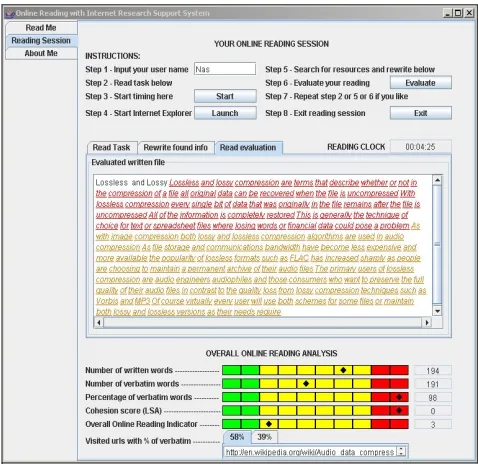Switch to the Rewrite found info tab
Viewport: 478px width, 464px height.
(x=176, y=147)
